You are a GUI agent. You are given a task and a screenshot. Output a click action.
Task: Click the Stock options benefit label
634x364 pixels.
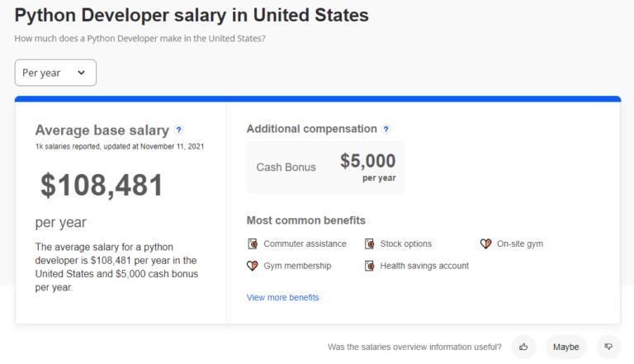point(405,243)
